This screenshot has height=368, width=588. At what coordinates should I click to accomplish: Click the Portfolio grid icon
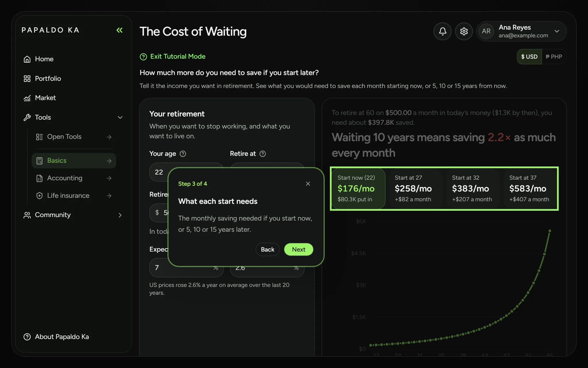pos(27,78)
